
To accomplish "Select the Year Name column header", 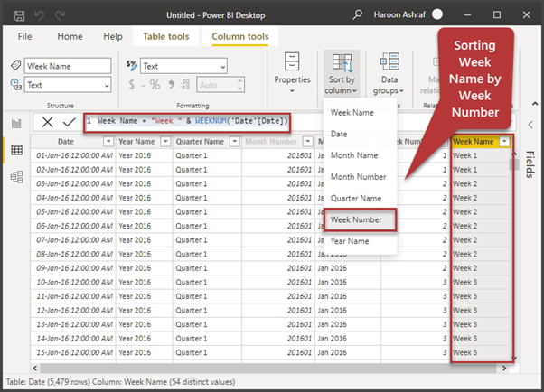I will (x=136, y=141).
